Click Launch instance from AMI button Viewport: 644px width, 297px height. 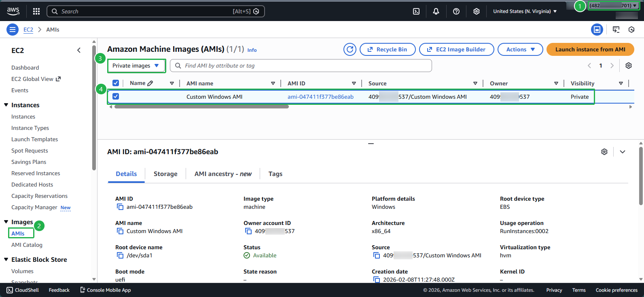pyautogui.click(x=590, y=49)
